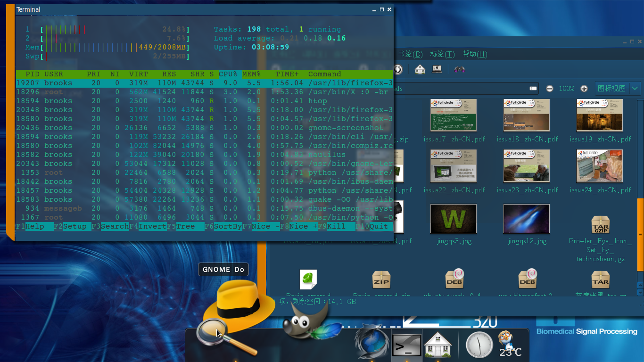Image resolution: width=644 pixels, height=362 pixels.
Task: Open GIMP from the dock
Action: [x=313, y=321]
